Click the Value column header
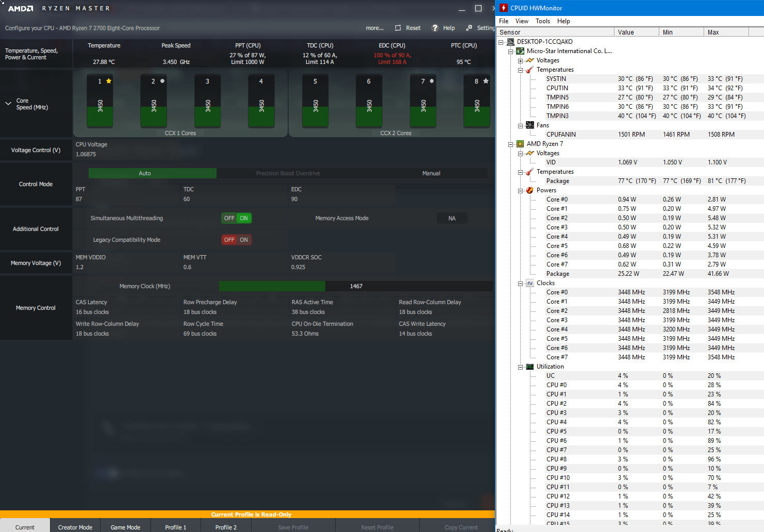Viewport: 764px width, 532px height. pyautogui.click(x=637, y=32)
